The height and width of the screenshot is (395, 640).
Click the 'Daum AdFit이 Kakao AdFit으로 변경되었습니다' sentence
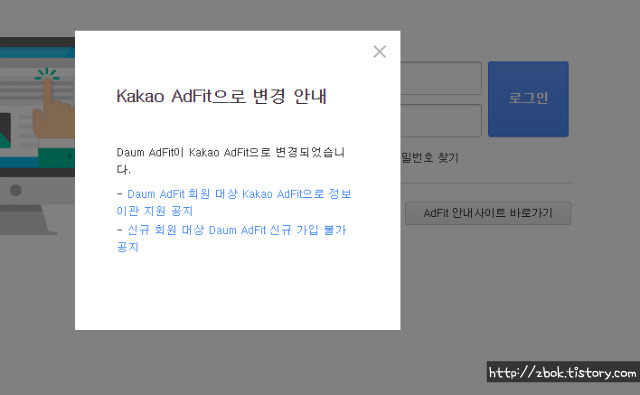point(231,161)
